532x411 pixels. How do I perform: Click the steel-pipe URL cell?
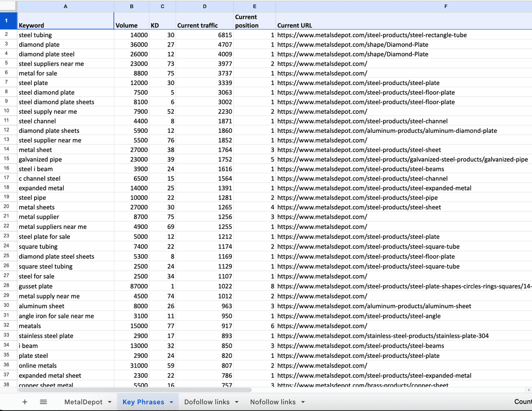pos(404,198)
